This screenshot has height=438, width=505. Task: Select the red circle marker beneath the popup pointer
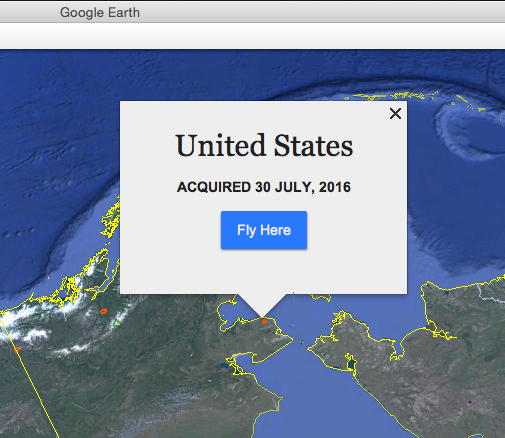point(264,322)
